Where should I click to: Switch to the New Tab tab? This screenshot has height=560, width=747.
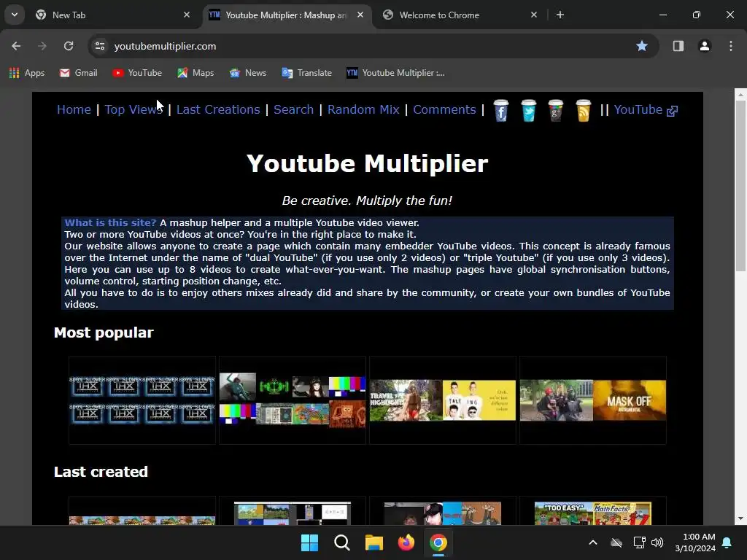(x=113, y=15)
